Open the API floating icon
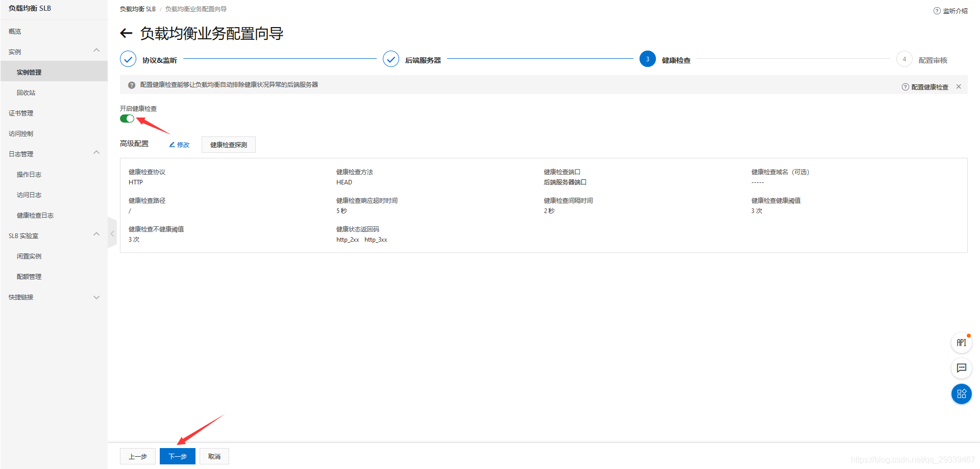 (962, 343)
